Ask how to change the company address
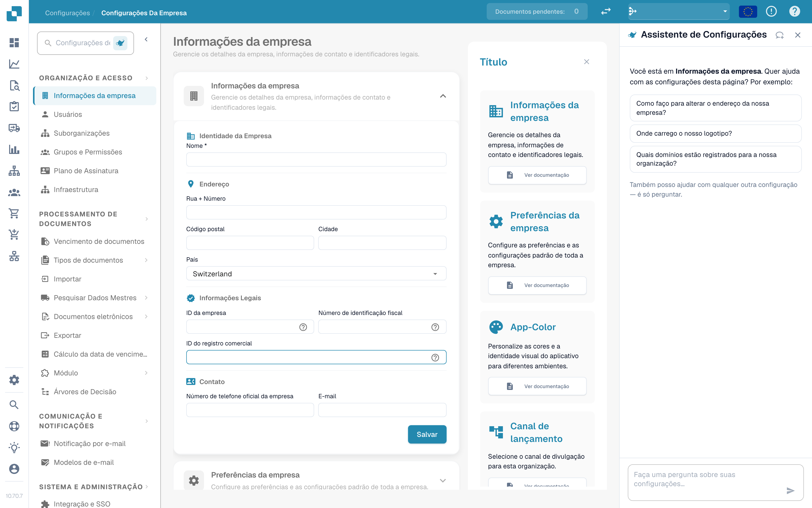This screenshot has height=508, width=812. click(715, 108)
